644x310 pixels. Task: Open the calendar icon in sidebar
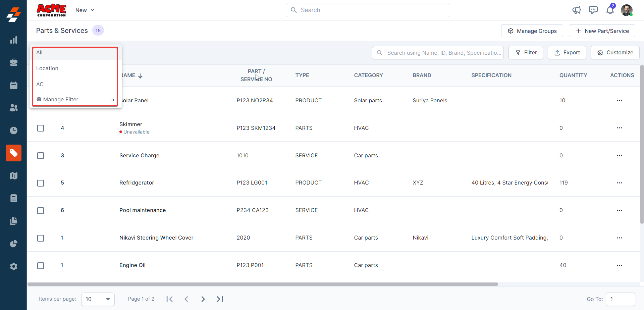[13, 85]
